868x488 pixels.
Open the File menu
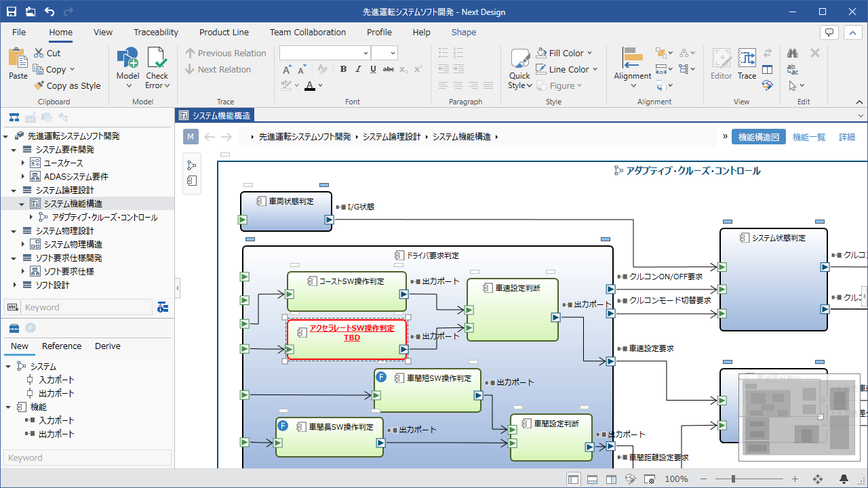click(x=19, y=32)
